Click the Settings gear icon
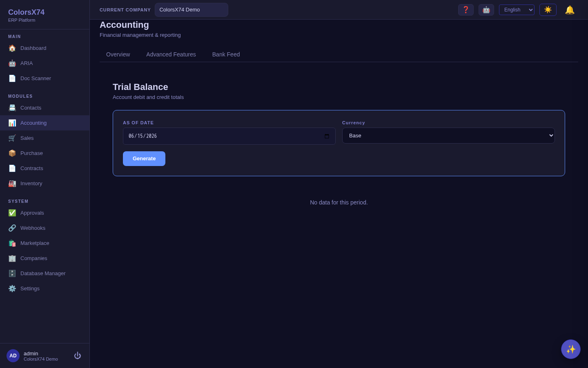This screenshot has width=588, height=368. point(12,289)
